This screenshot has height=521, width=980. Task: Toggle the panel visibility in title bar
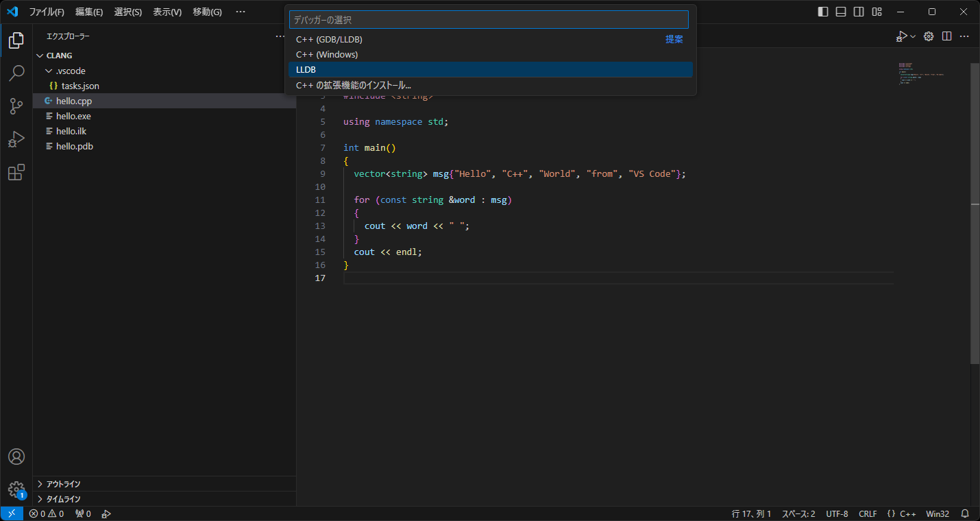coord(840,12)
